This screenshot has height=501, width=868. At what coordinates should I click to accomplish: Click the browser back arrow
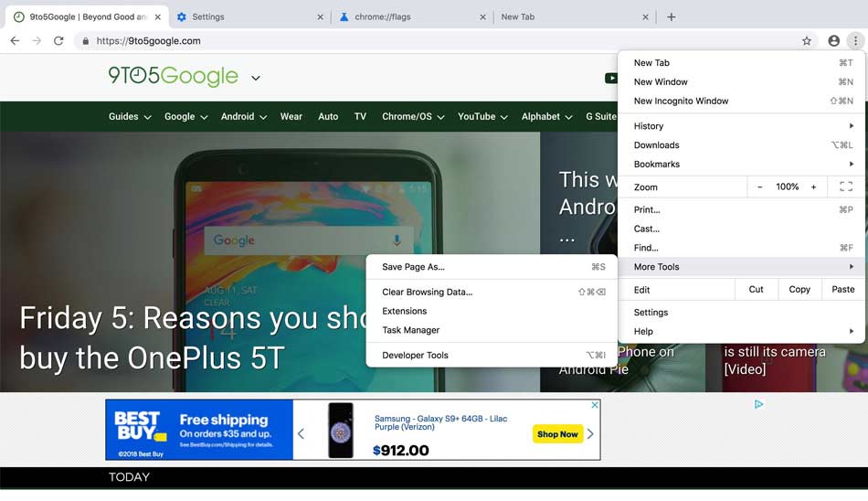pyautogui.click(x=15, y=40)
